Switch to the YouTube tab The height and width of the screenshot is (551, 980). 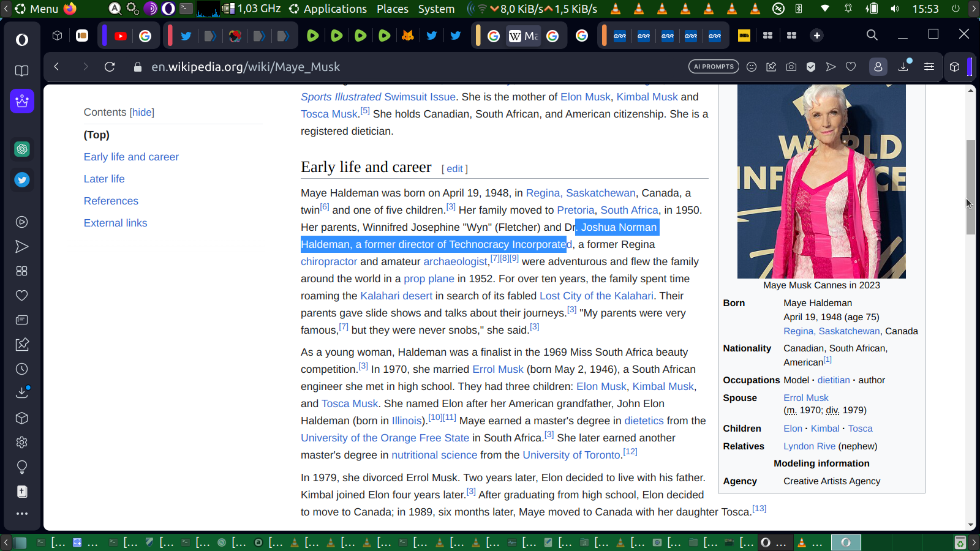pyautogui.click(x=121, y=36)
